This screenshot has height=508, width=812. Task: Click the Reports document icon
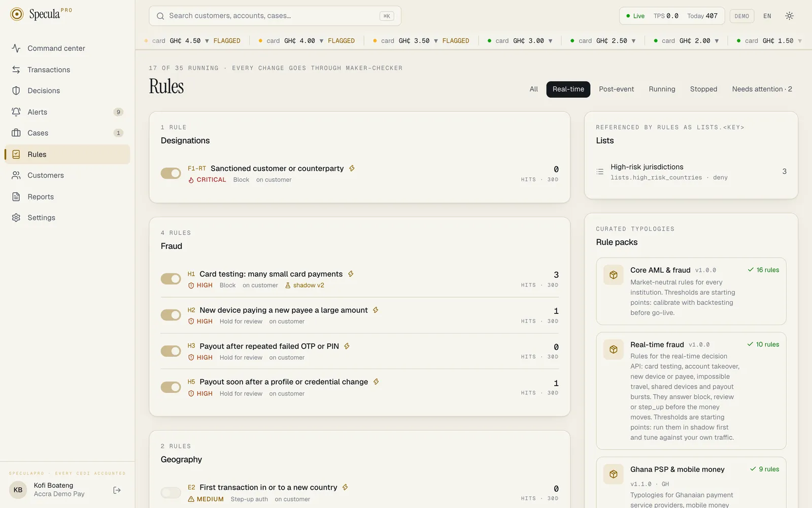(16, 197)
